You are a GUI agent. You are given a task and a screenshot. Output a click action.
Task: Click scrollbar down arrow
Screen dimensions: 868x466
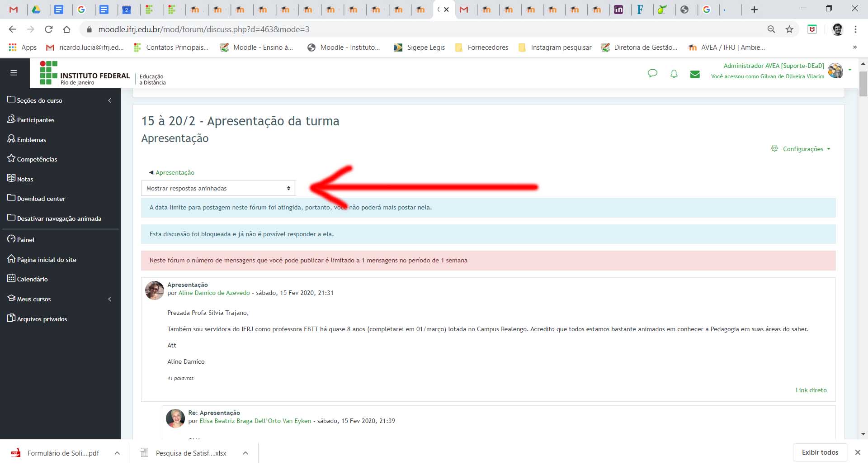[x=863, y=434]
